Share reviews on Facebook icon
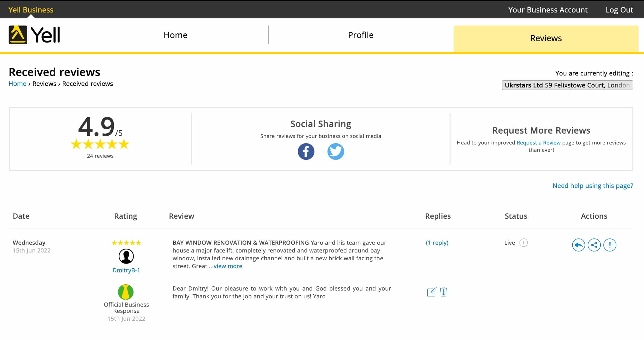 pos(306,152)
